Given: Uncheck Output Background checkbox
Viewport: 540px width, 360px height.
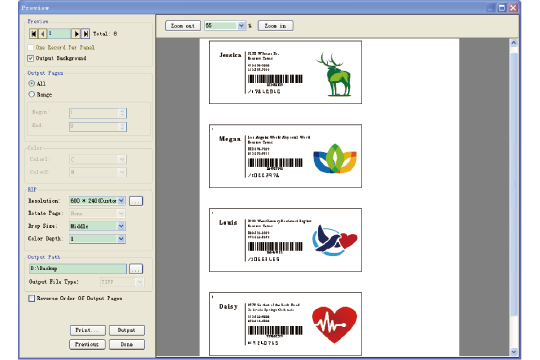Looking at the screenshot, I should point(31,58).
